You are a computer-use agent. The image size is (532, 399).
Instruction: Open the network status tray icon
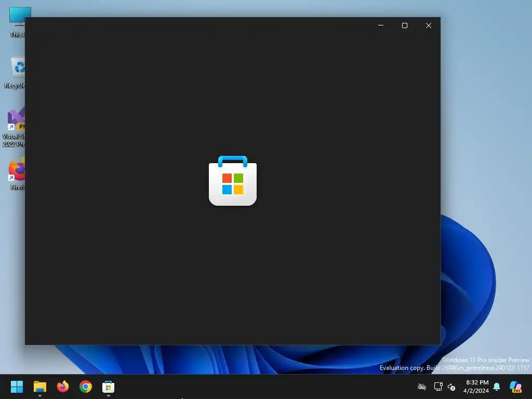point(438,387)
